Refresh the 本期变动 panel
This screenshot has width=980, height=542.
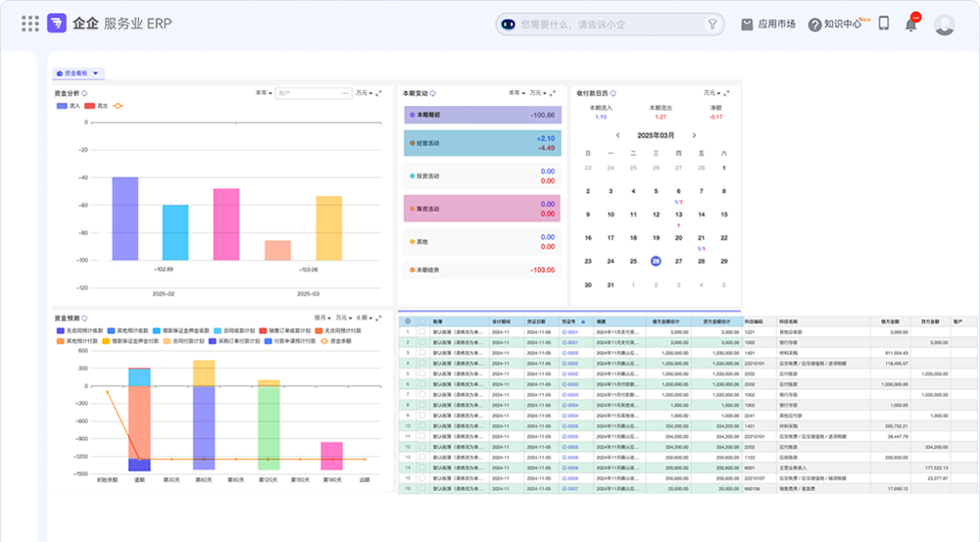pos(433,93)
